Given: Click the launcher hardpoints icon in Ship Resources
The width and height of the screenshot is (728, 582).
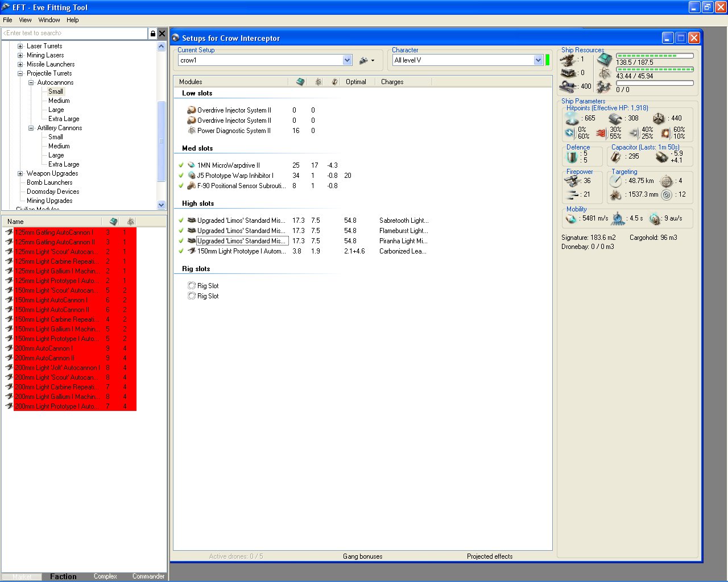Looking at the screenshot, I should pyautogui.click(x=568, y=73).
